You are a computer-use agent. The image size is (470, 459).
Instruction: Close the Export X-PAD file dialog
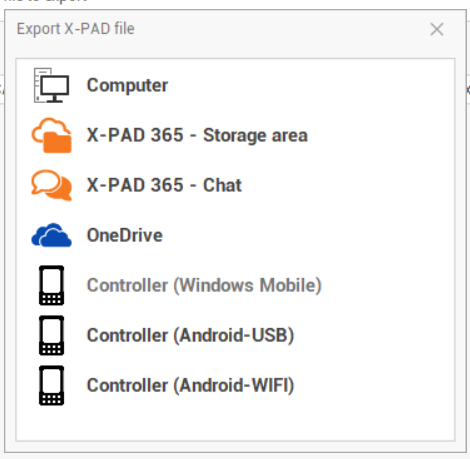(437, 29)
